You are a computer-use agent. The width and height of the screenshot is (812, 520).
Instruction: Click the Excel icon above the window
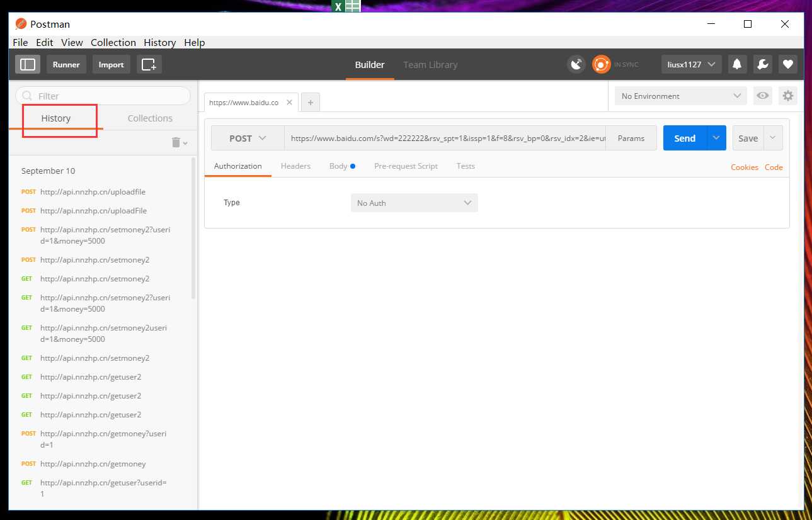346,6
